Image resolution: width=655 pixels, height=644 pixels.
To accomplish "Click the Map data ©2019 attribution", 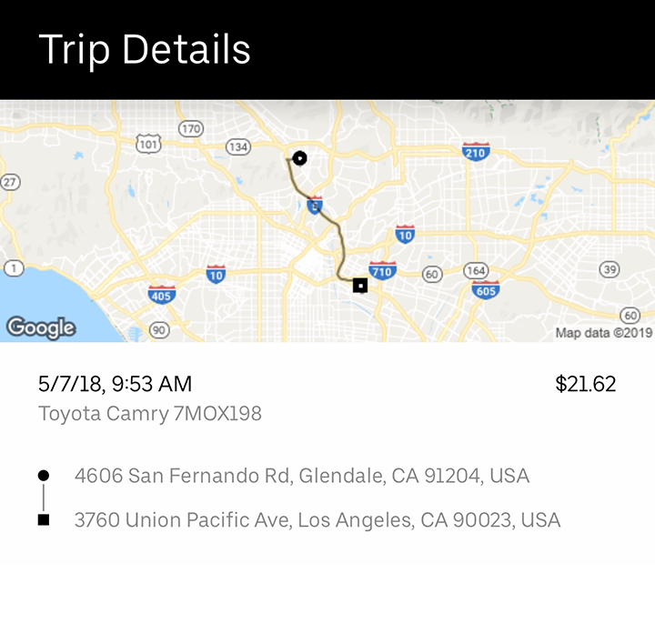I will tap(604, 333).
